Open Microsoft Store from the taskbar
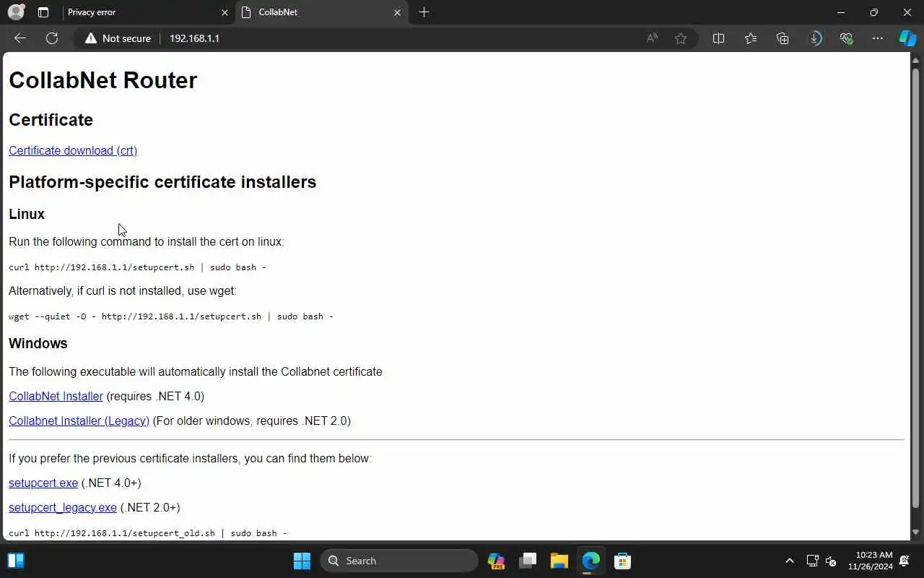 click(x=622, y=561)
